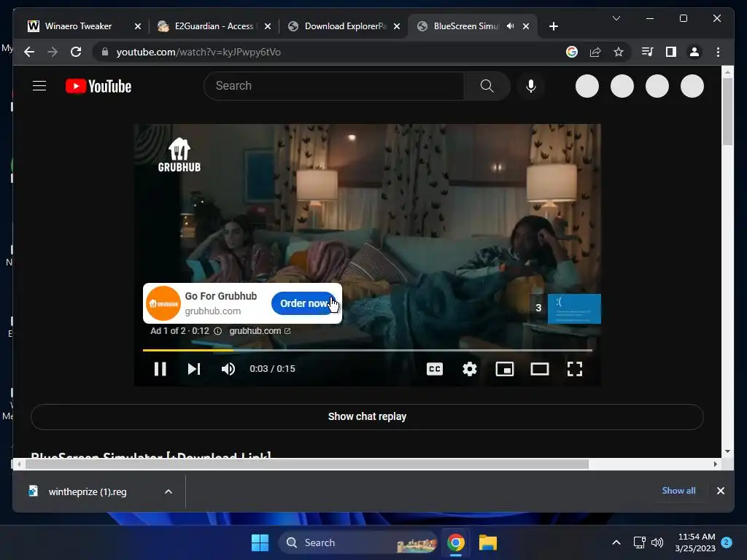Enter full screen mode on the player
The width and height of the screenshot is (747, 560).
click(x=575, y=369)
